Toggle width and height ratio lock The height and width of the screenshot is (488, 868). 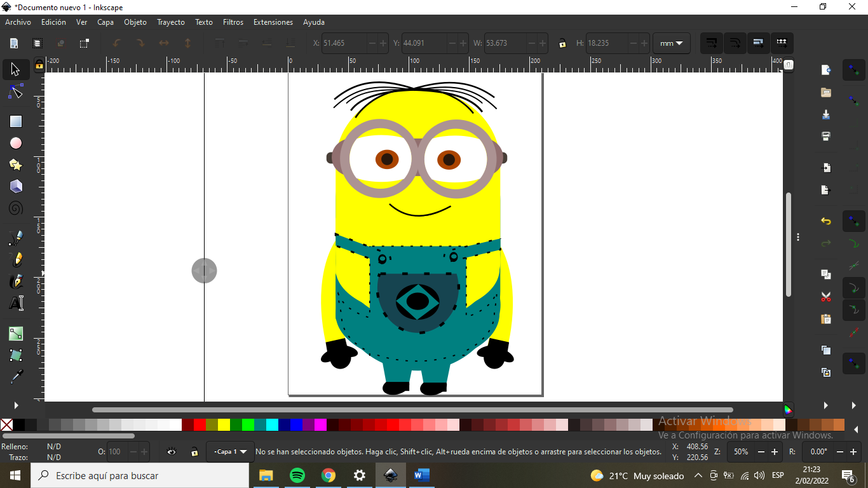point(562,43)
